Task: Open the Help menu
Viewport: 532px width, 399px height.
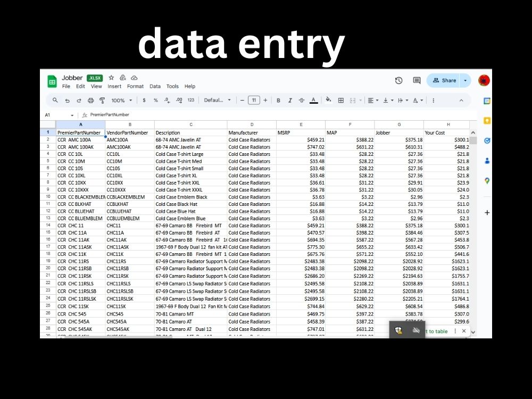Action: click(190, 87)
